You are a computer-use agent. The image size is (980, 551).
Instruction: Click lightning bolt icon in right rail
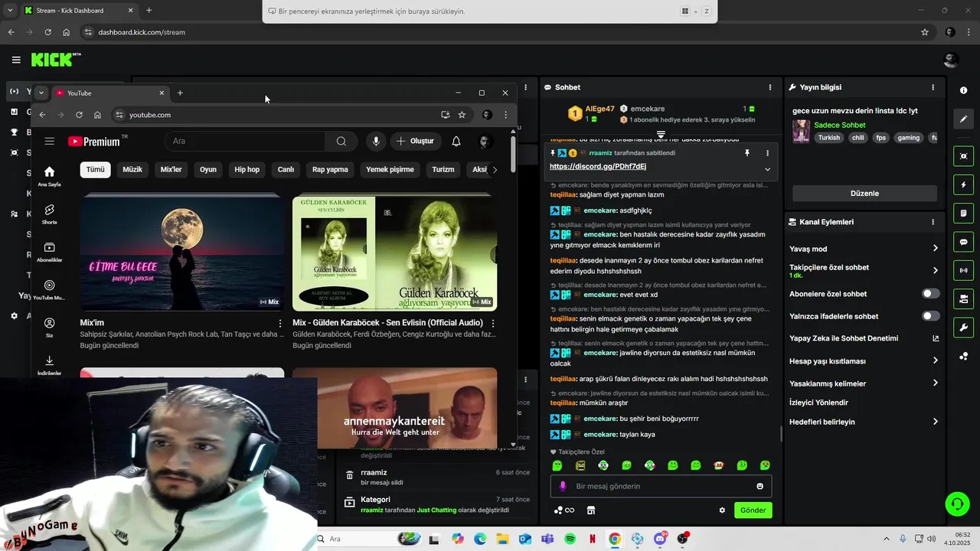pos(963,185)
